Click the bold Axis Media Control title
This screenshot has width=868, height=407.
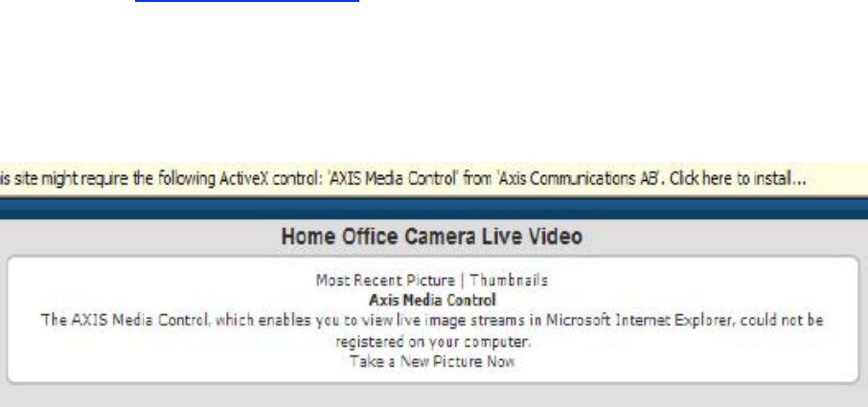432,301
